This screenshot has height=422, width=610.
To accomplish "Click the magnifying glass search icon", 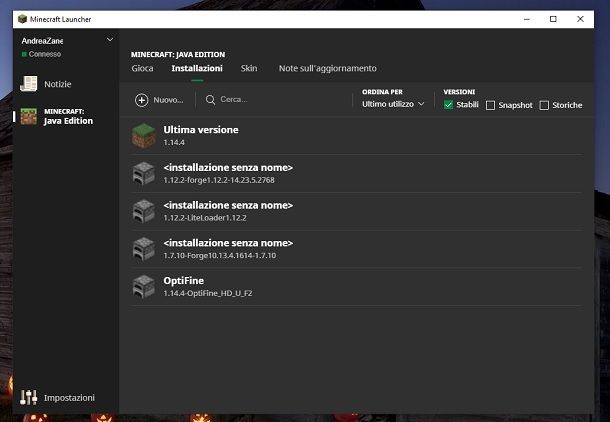I will coord(210,100).
